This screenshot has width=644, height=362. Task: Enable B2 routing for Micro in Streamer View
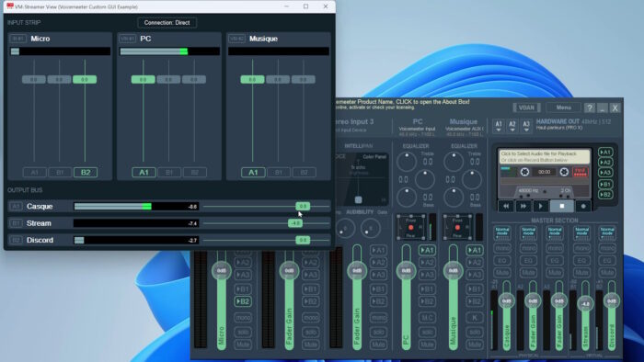86,173
